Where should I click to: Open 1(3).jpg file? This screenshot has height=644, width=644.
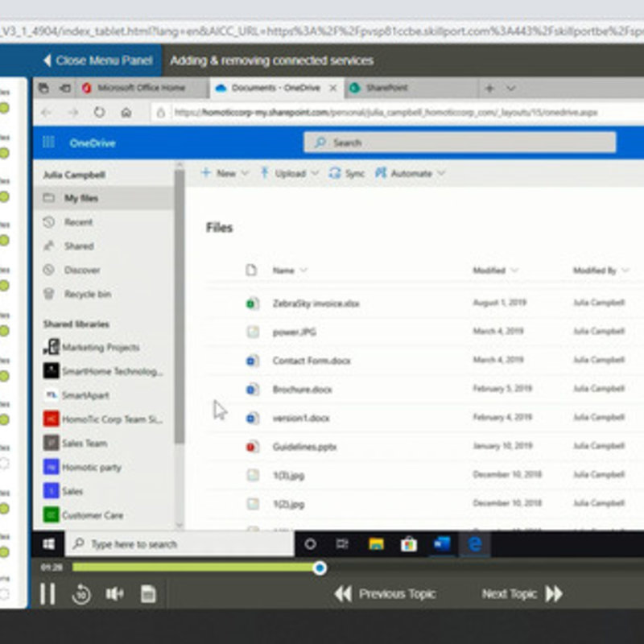(288, 476)
